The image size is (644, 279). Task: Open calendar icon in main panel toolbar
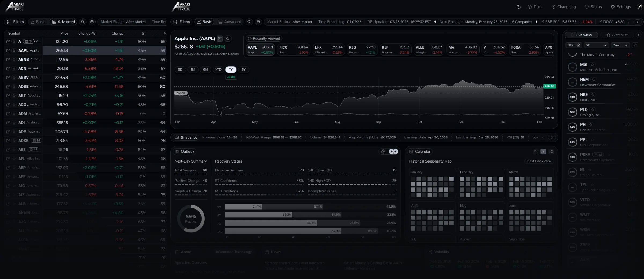click(258, 22)
